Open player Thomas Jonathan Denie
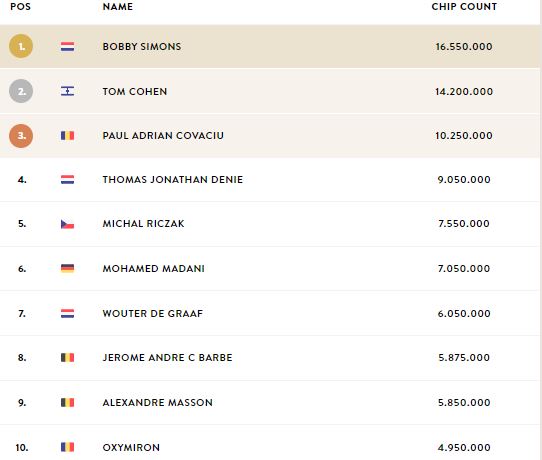Viewport: 542px width, 460px height. coord(173,179)
